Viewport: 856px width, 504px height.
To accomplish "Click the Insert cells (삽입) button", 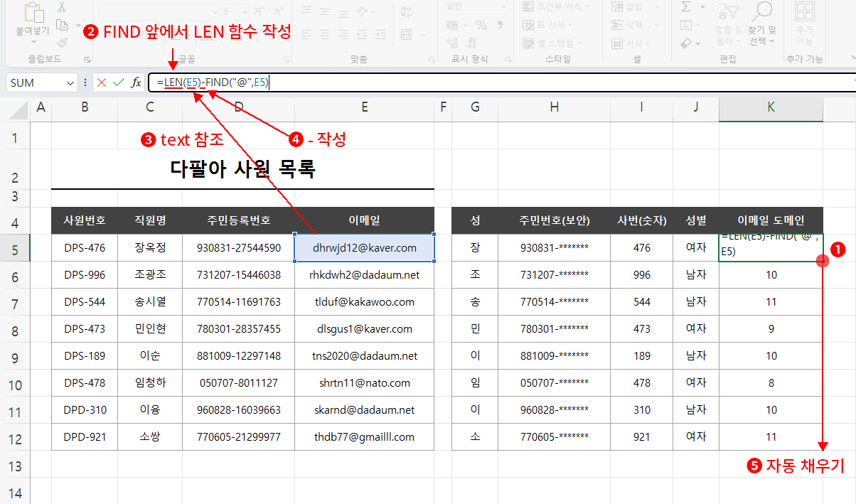I will [636, 6].
